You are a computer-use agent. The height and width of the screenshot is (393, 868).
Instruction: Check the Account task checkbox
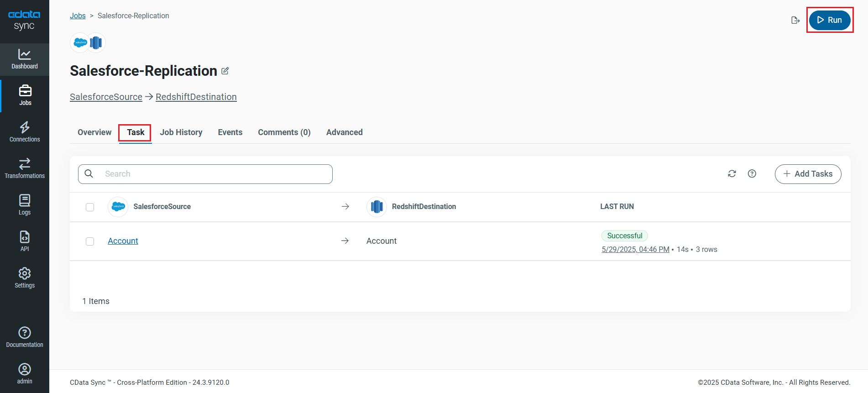[90, 241]
